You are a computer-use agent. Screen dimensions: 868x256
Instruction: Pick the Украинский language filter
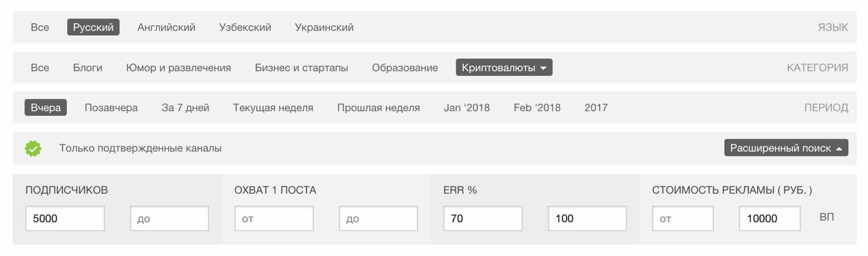[324, 28]
